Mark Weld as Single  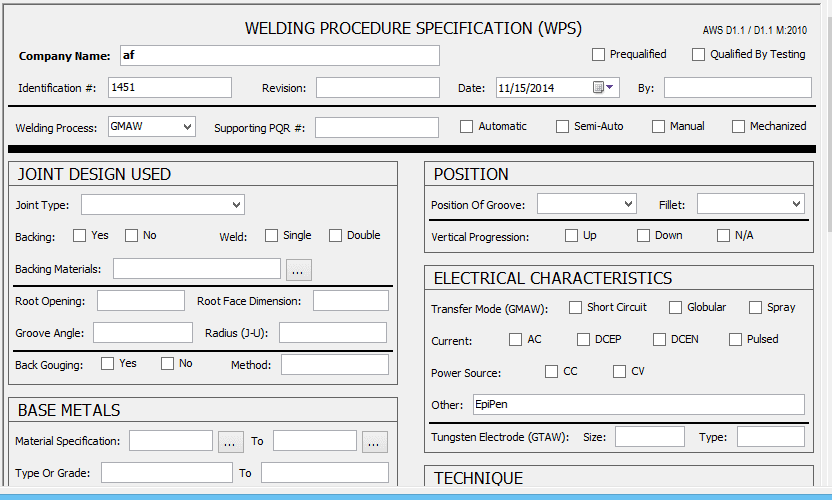coord(271,236)
